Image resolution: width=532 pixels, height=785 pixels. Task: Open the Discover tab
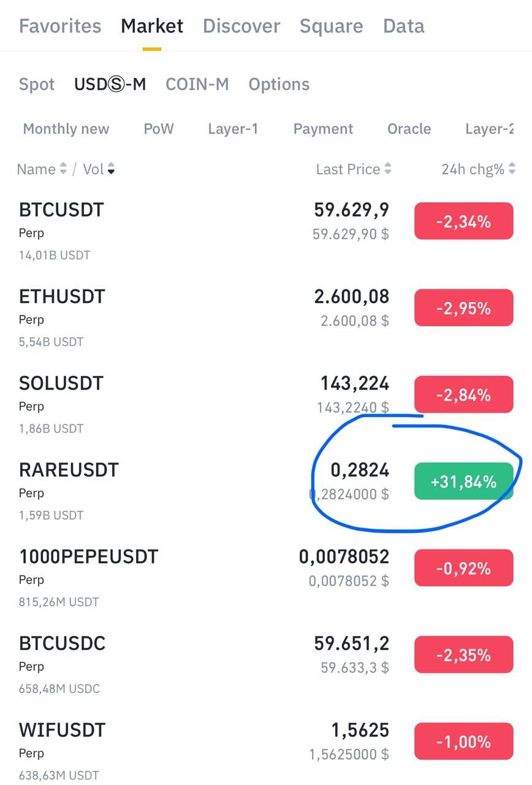click(241, 26)
